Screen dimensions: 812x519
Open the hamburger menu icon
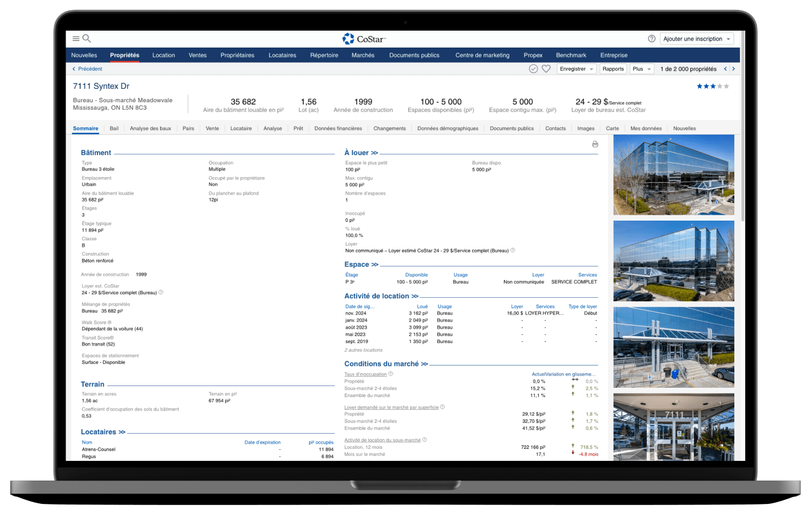(75, 39)
